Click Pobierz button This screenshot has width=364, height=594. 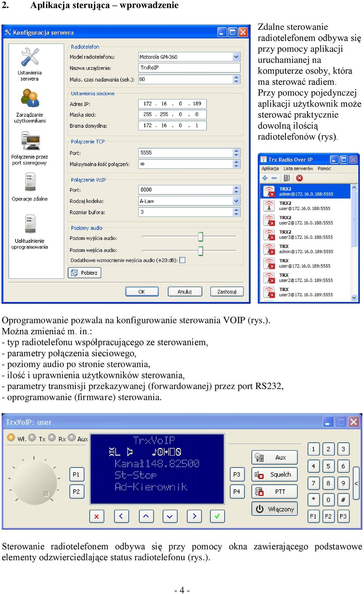(85, 273)
